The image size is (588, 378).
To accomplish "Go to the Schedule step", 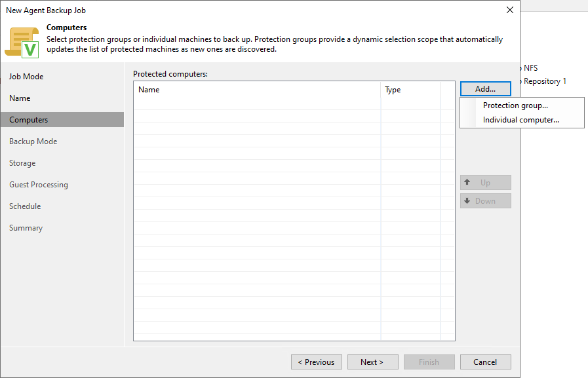I will [25, 206].
